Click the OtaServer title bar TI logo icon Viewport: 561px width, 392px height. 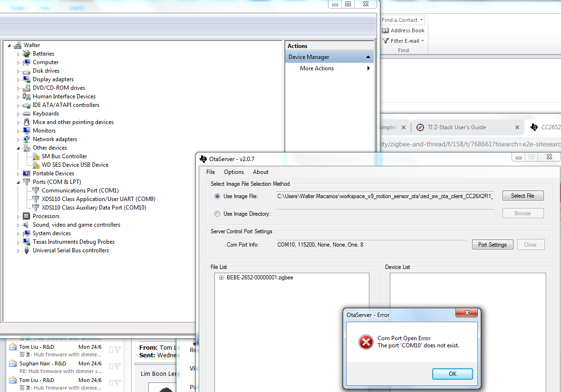203,159
